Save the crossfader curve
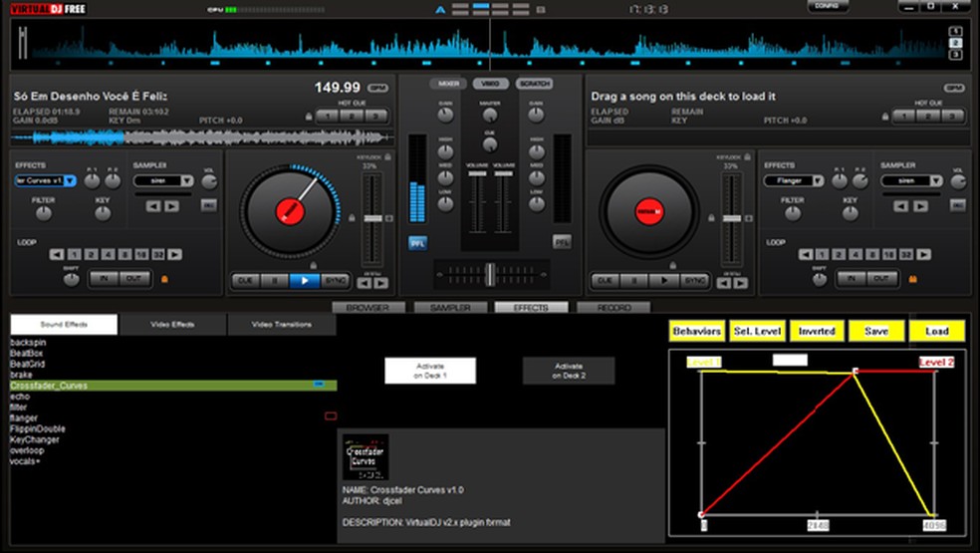The image size is (980, 553). 876,331
